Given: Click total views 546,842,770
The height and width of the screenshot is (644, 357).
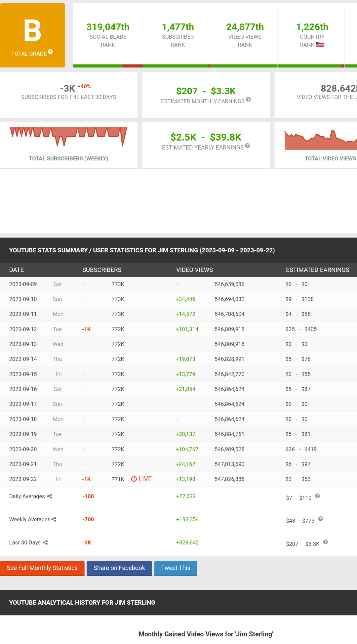Looking at the screenshot, I should [x=230, y=374].
